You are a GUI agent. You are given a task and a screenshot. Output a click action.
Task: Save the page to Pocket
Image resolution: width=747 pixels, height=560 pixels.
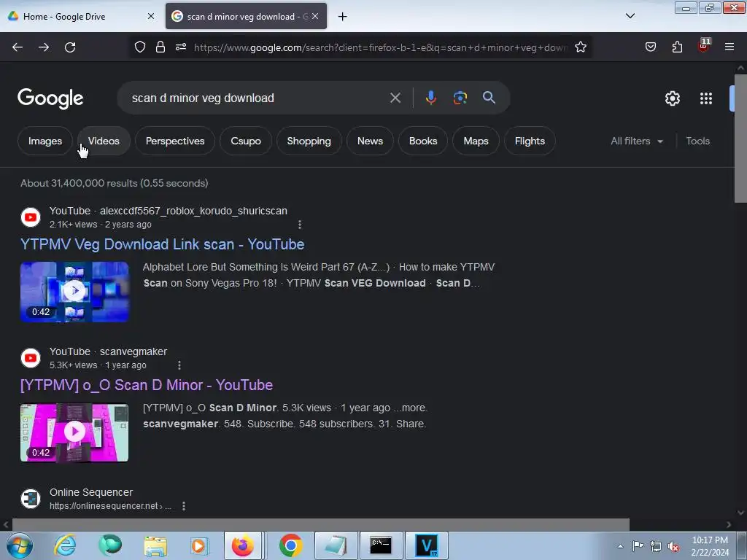tap(651, 47)
